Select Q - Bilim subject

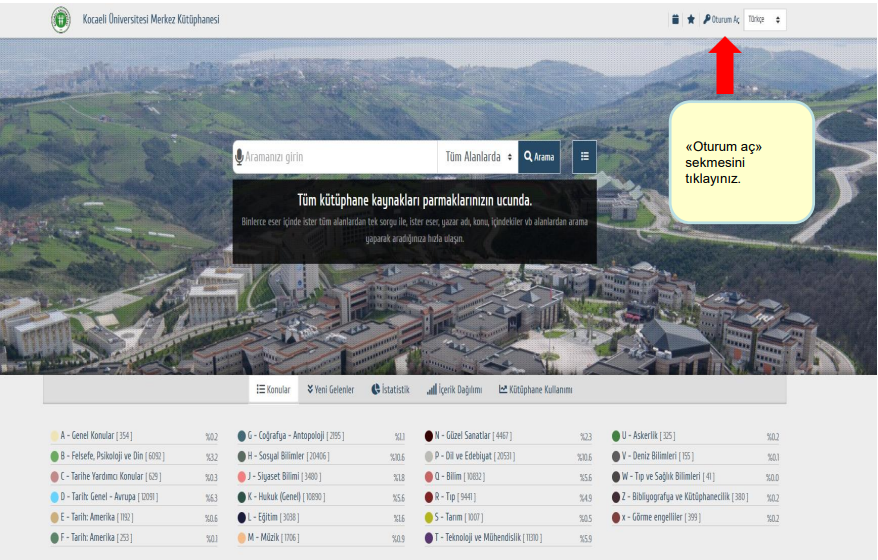460,476
